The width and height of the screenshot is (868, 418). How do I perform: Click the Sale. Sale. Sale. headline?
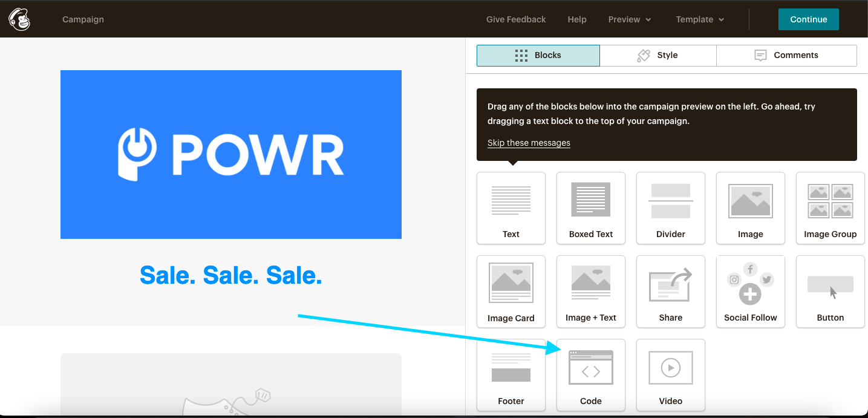[231, 275]
